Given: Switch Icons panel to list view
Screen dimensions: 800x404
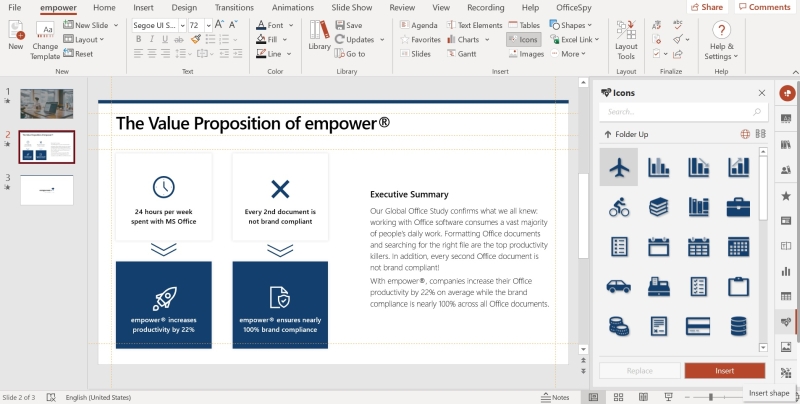Looking at the screenshot, I should click(761, 134).
